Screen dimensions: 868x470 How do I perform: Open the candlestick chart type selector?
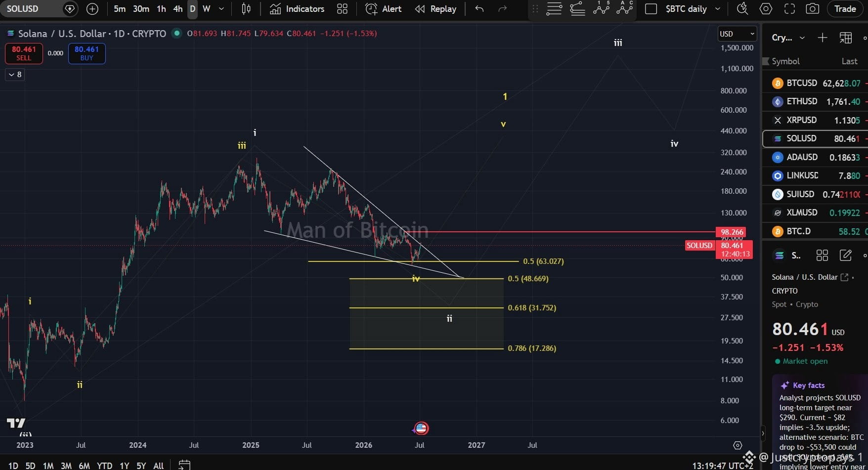point(246,9)
